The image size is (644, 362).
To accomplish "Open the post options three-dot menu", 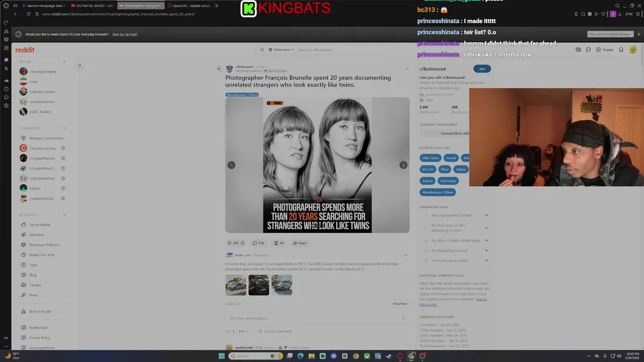I will pos(407,68).
